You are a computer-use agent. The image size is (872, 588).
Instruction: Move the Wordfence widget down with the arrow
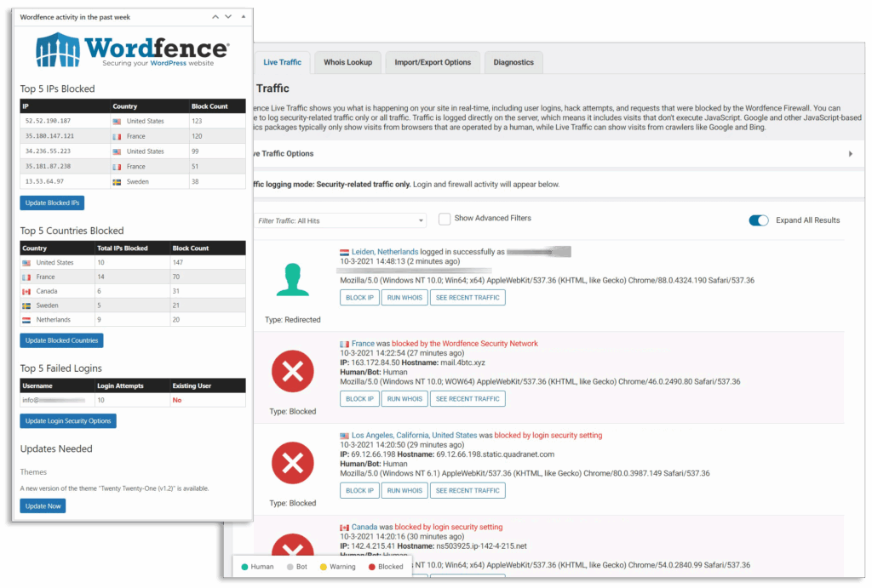(227, 16)
